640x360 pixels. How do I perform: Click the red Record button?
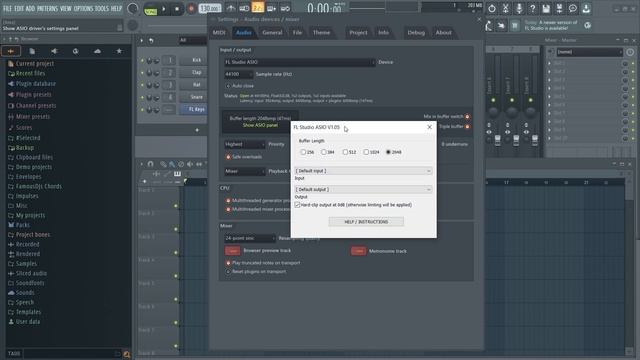[191, 9]
